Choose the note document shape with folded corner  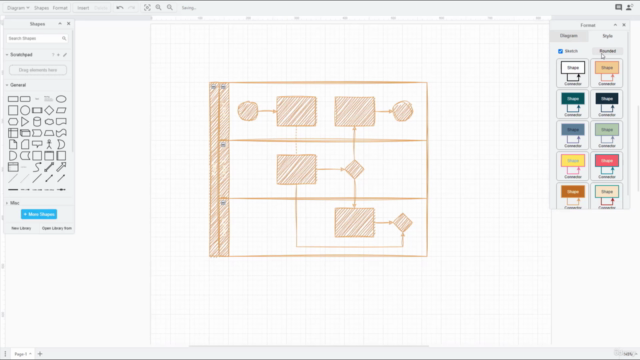click(13, 144)
